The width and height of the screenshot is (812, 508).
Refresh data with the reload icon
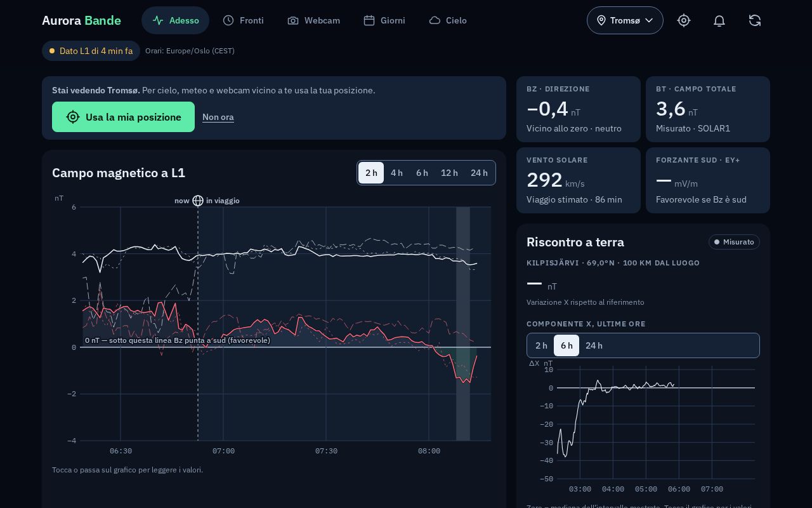[755, 20]
